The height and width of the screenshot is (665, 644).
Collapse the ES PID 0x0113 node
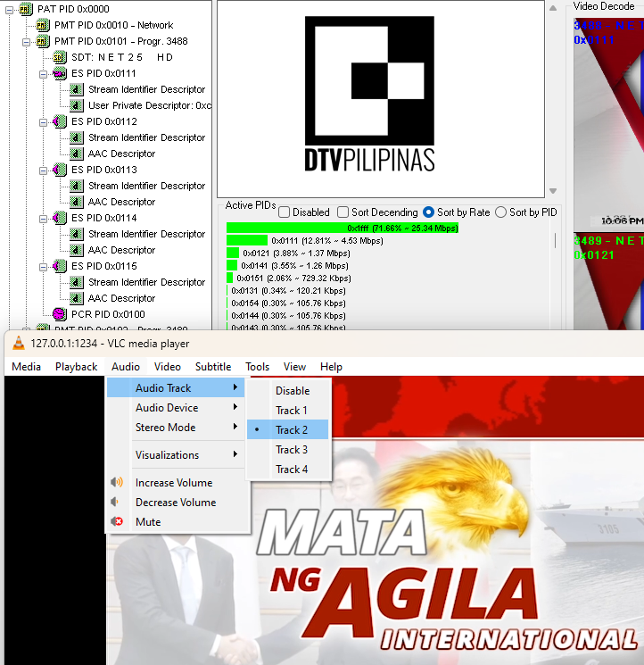coord(43,170)
